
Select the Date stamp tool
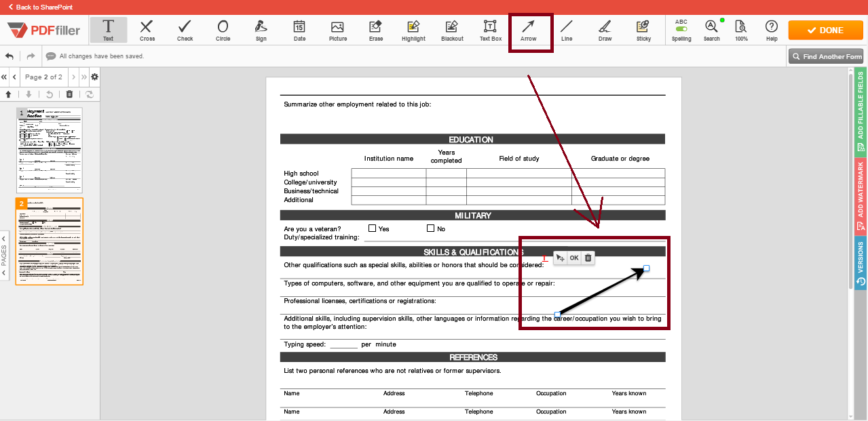point(299,30)
